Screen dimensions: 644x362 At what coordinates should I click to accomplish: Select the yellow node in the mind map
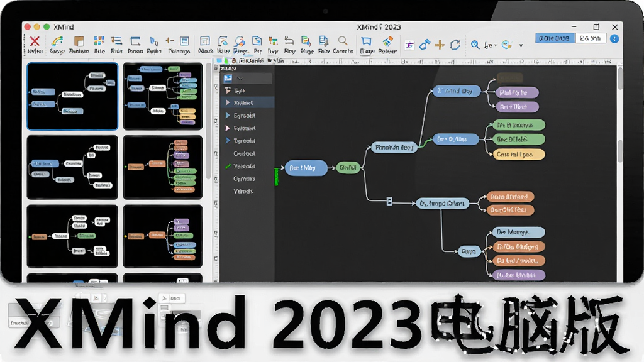(x=519, y=155)
